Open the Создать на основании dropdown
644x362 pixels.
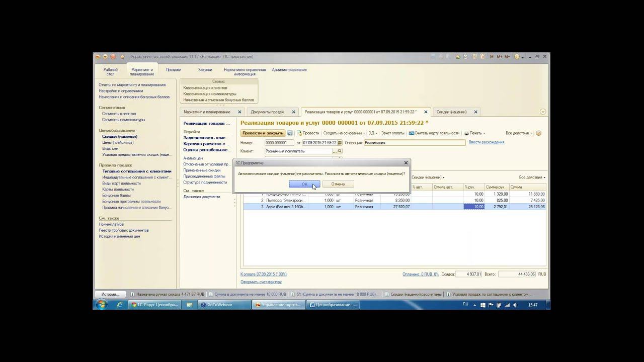tap(344, 133)
